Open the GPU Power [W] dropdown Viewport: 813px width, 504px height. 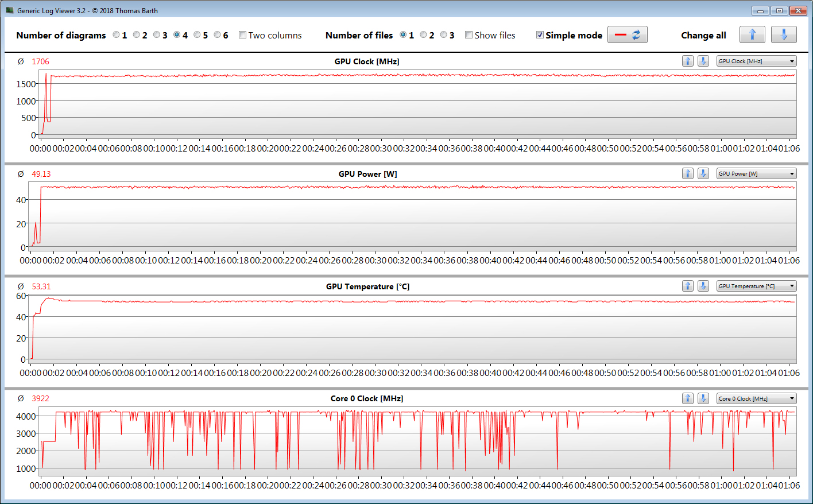coord(756,174)
